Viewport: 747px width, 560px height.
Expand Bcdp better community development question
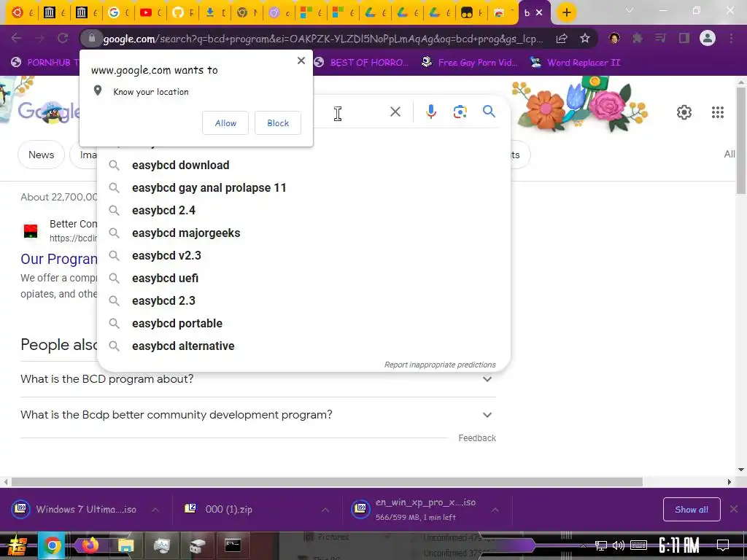click(x=258, y=415)
